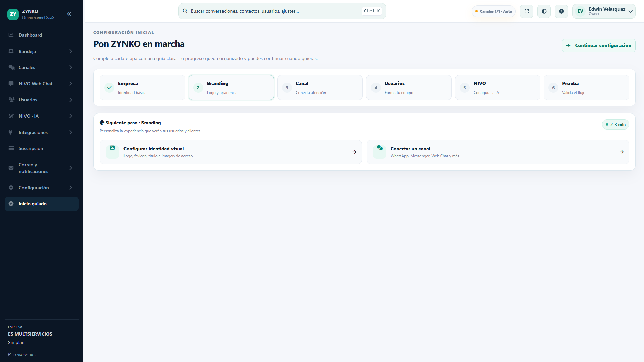Expand the Usuarios submenu chevron
The image size is (644, 362).
click(71, 100)
